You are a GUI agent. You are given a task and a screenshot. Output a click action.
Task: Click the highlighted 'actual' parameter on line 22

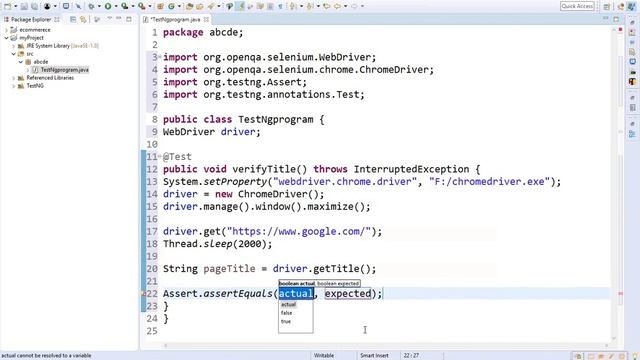click(296, 293)
